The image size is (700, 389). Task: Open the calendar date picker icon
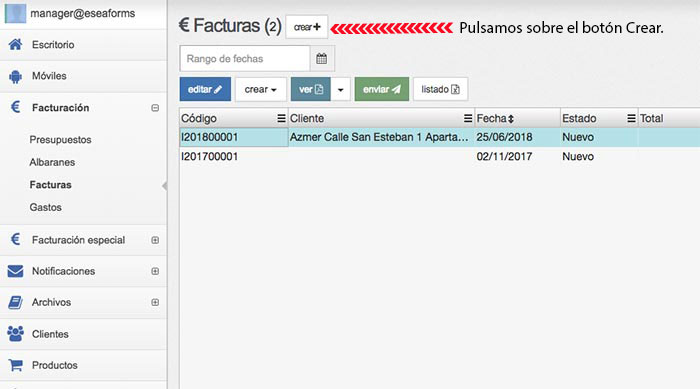[321, 59]
